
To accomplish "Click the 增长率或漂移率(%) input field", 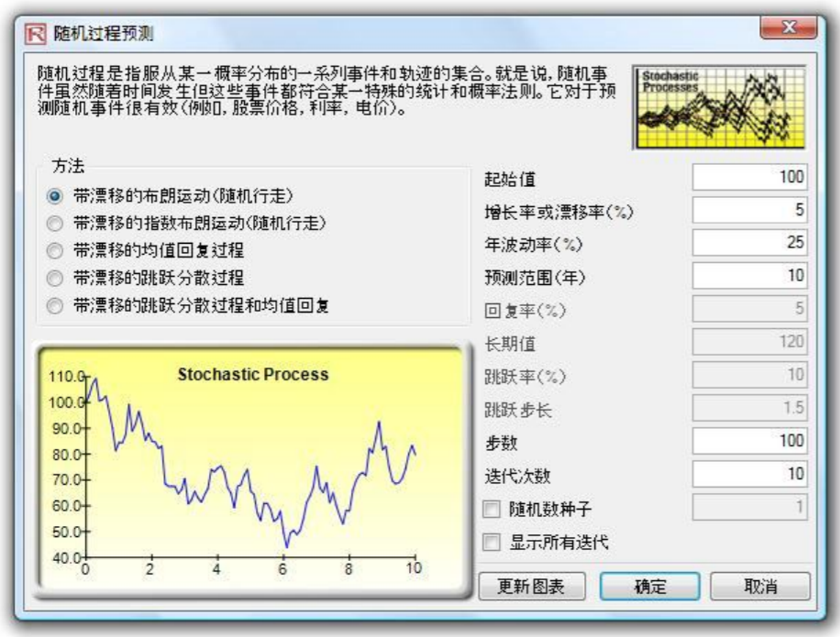I will 749,210.
